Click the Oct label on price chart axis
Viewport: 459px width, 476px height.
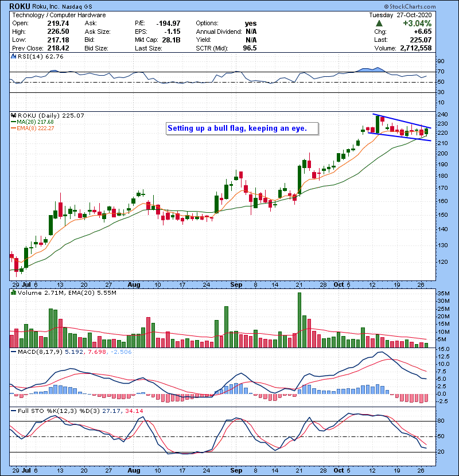(x=339, y=285)
